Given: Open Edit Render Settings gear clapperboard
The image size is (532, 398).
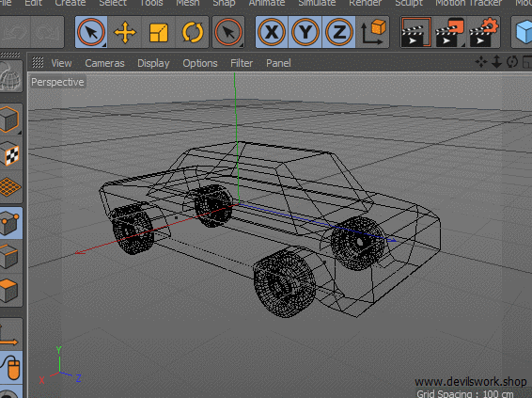Looking at the screenshot, I should click(483, 32).
